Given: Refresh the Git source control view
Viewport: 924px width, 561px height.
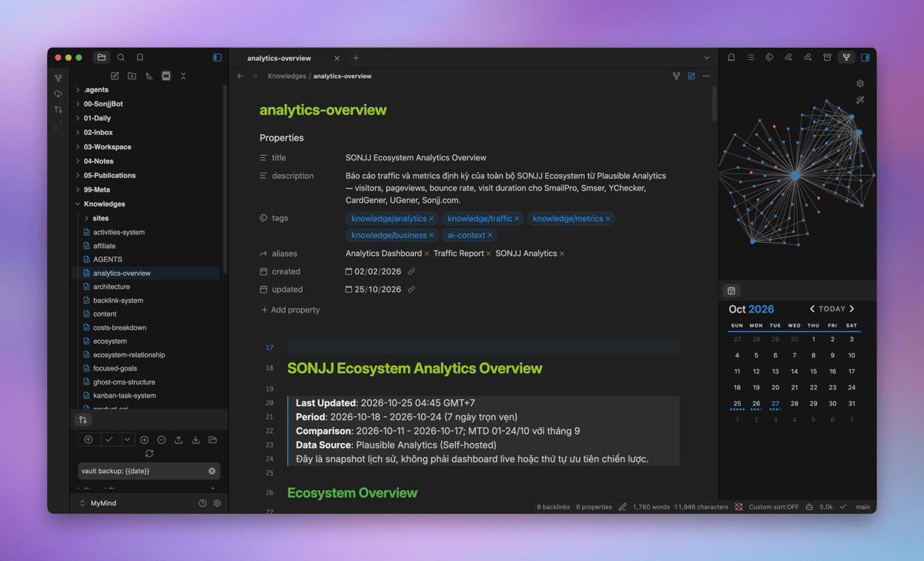Looking at the screenshot, I should [x=149, y=454].
